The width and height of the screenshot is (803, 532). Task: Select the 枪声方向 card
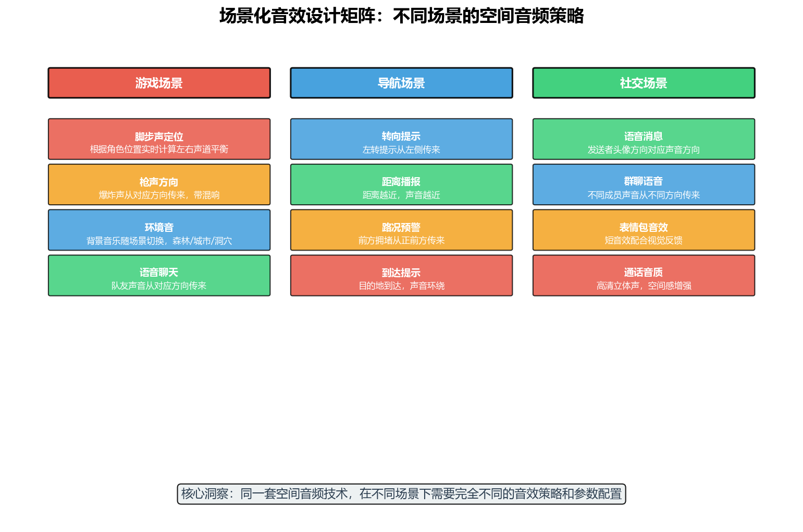(159, 184)
